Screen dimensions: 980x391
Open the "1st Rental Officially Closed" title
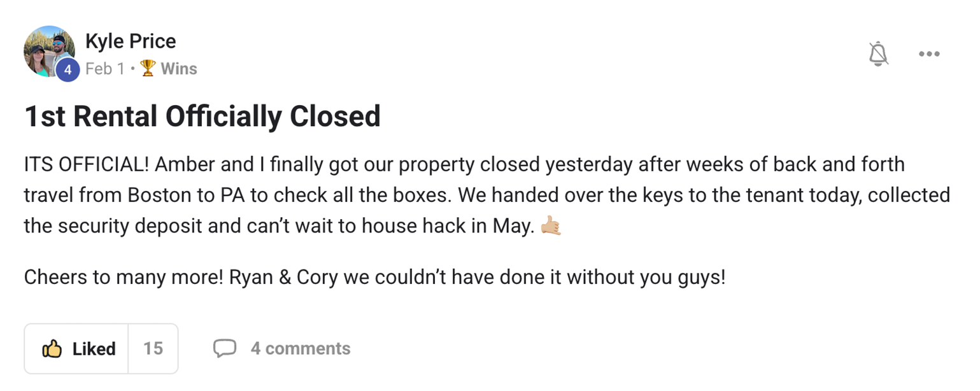202,117
